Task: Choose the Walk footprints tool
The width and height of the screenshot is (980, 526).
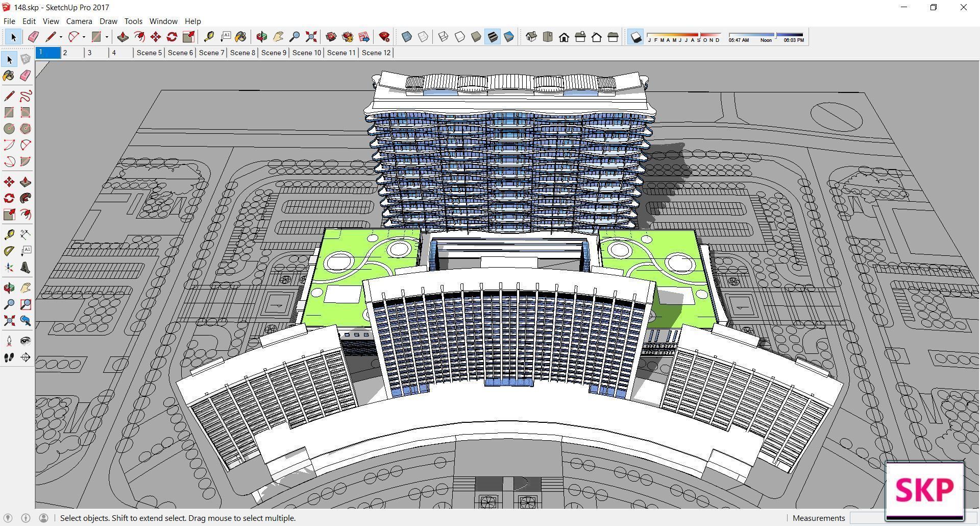Action: (9, 357)
